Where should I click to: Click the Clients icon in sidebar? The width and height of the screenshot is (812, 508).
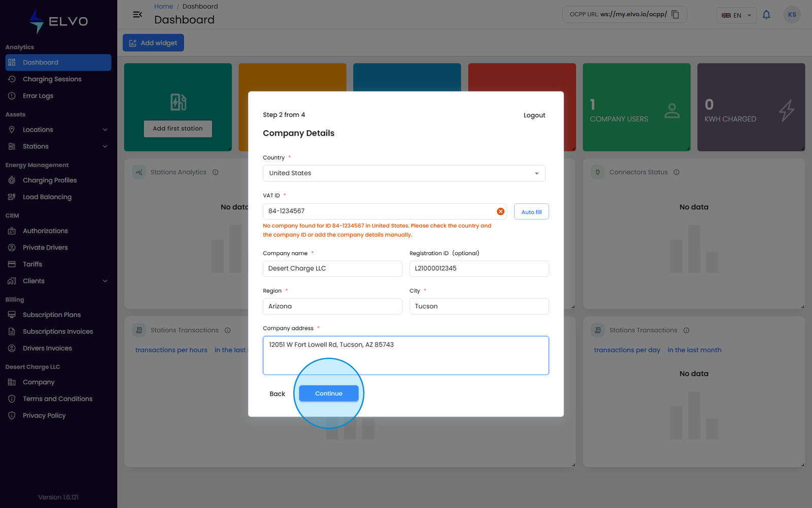[x=12, y=281]
